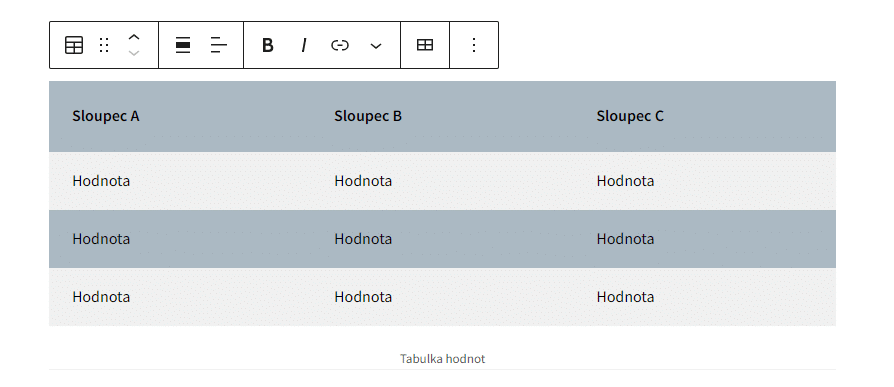
Task: Move block up with the upper chevron
Action: pos(133,38)
